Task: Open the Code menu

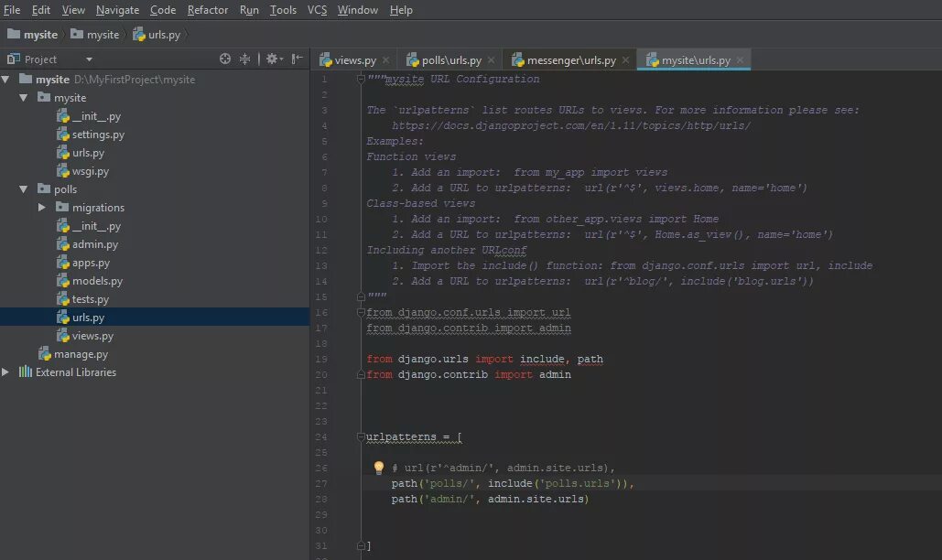Action: 163,10
